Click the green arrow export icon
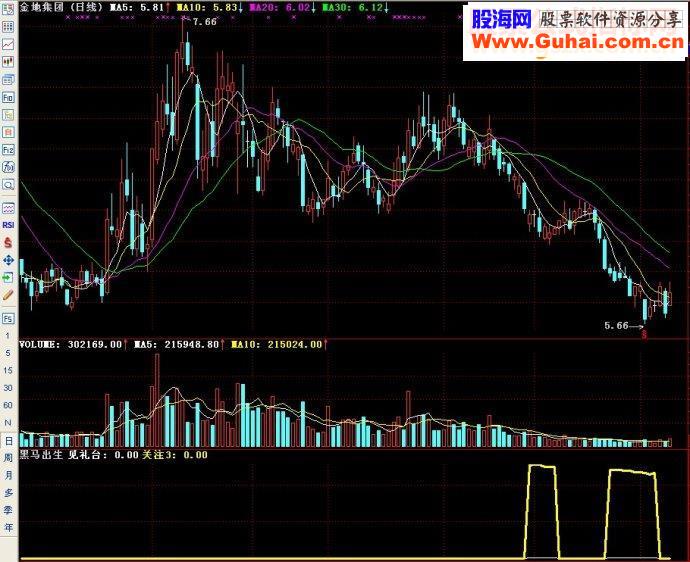690x562 pixels. pyautogui.click(x=8, y=277)
